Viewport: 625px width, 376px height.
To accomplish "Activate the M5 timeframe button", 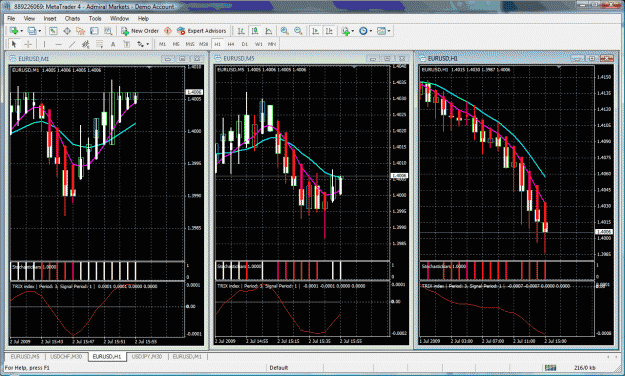I will pos(176,44).
